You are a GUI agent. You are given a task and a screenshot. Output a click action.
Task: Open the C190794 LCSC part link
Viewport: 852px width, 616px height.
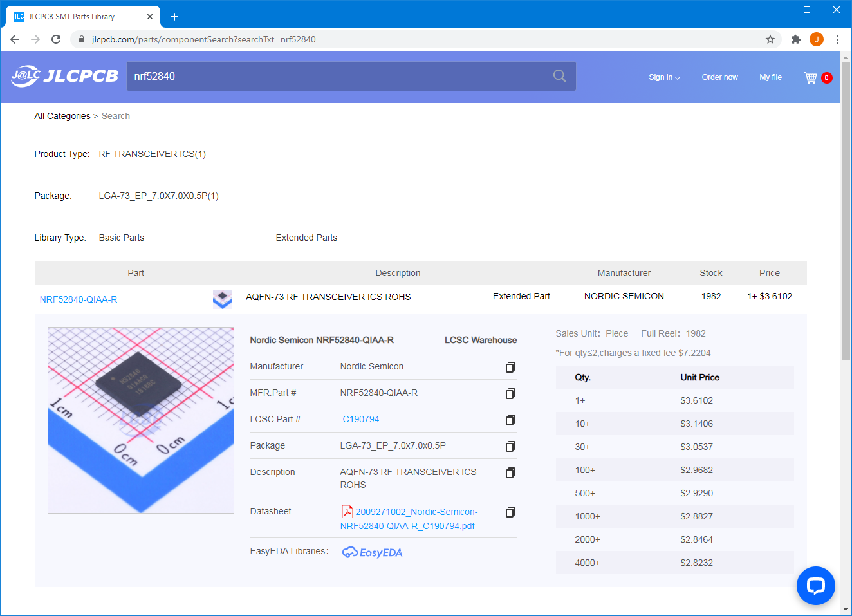click(x=361, y=419)
